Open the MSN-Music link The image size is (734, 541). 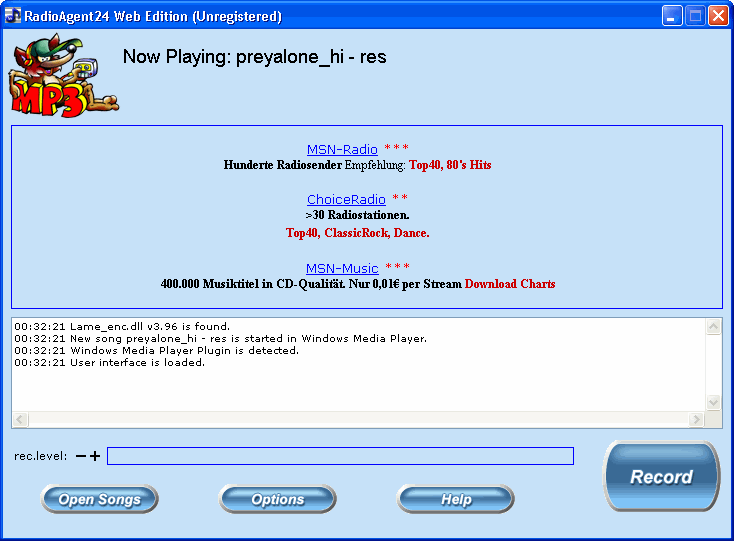[342, 269]
